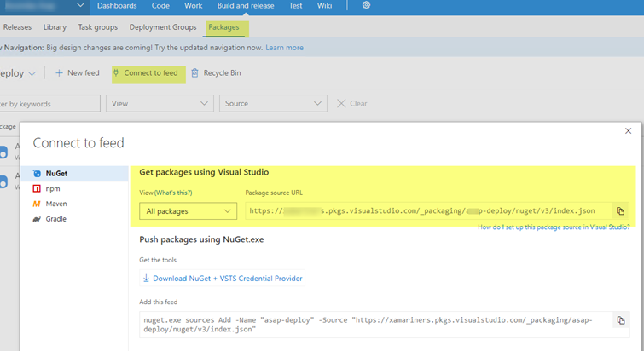Click the download arrow icon beside Download NuGet
644x351 pixels.
coord(146,279)
